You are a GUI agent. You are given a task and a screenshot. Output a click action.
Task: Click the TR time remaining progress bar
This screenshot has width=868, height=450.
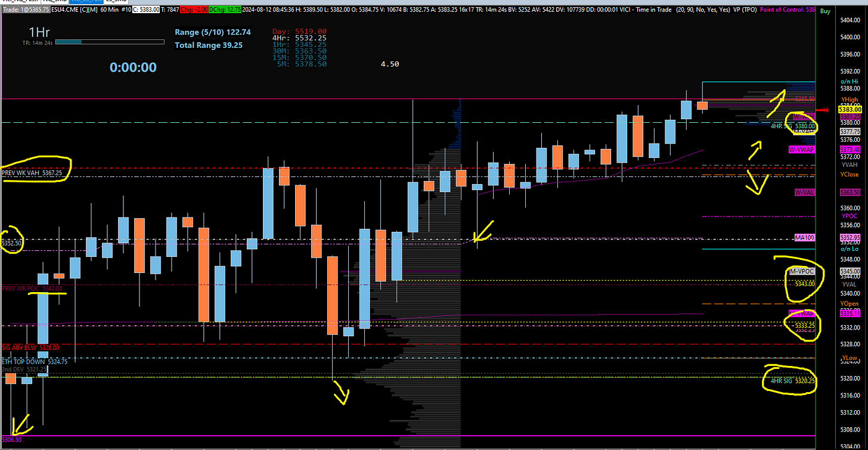pos(109,42)
